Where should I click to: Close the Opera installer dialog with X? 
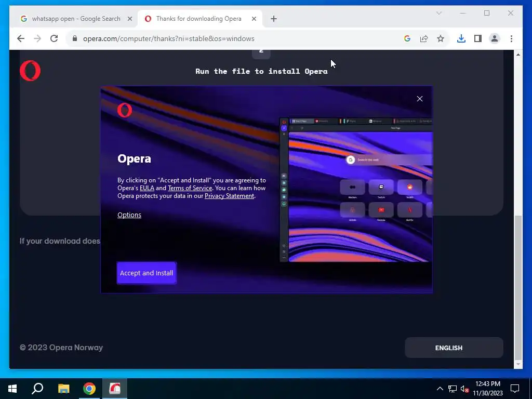420,99
